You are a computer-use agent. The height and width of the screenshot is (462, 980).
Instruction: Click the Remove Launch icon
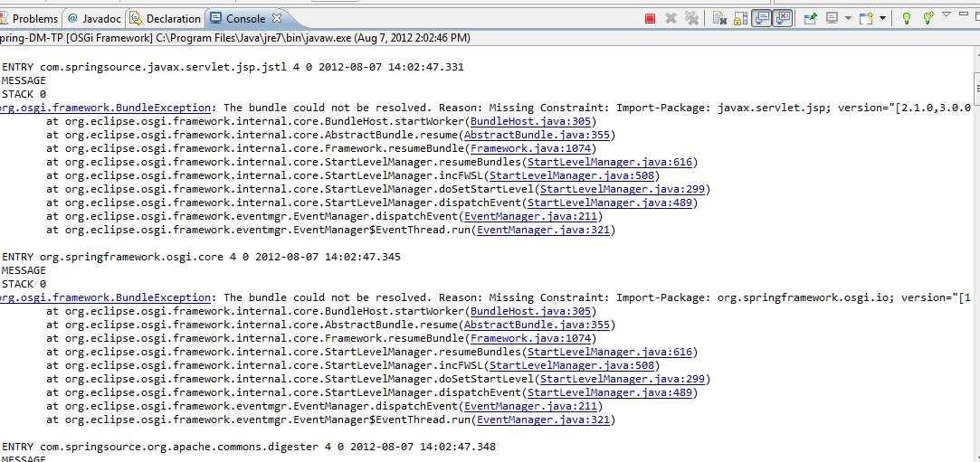671,19
